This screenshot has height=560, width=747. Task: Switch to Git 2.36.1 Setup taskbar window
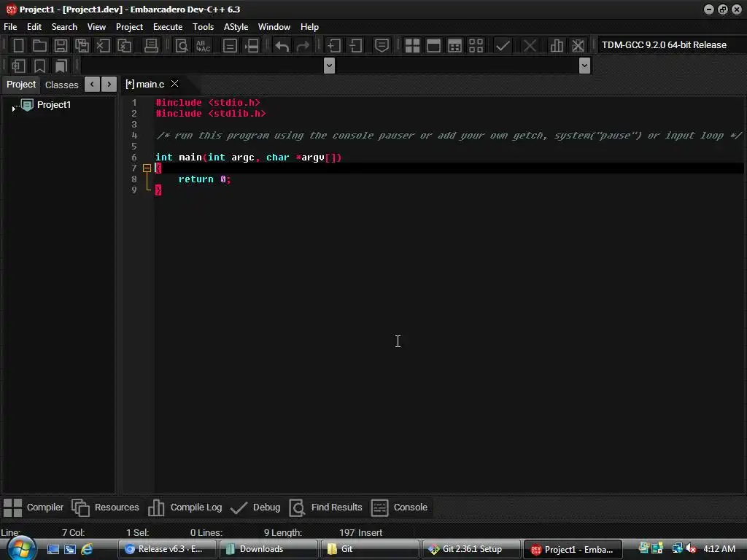click(x=471, y=549)
